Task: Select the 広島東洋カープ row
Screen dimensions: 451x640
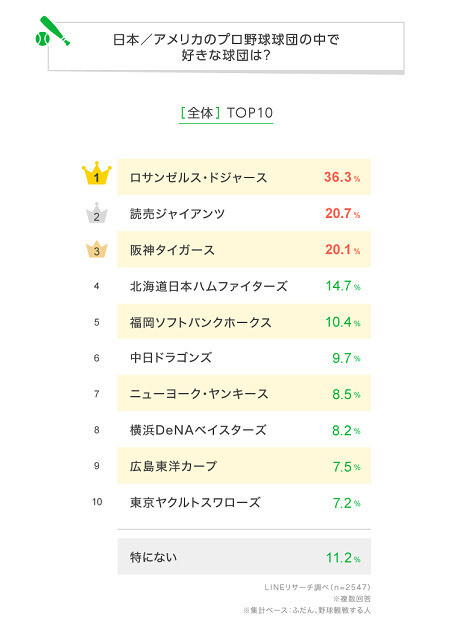Action: (x=244, y=465)
